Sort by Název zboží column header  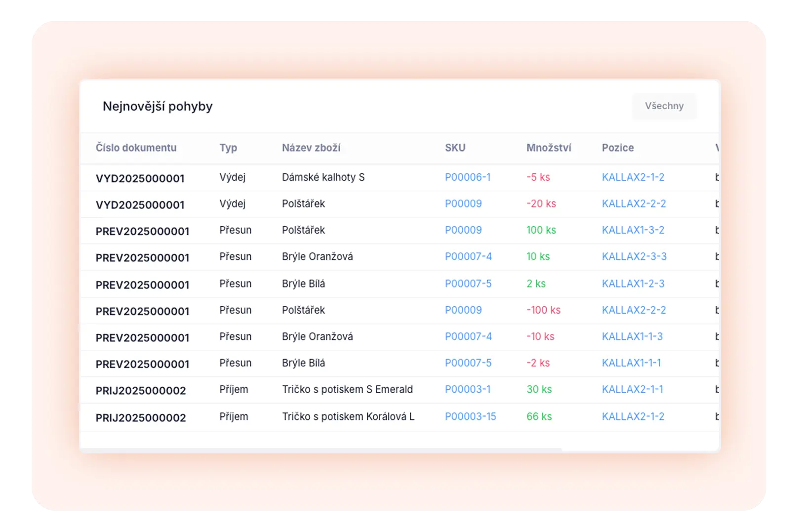coord(311,148)
